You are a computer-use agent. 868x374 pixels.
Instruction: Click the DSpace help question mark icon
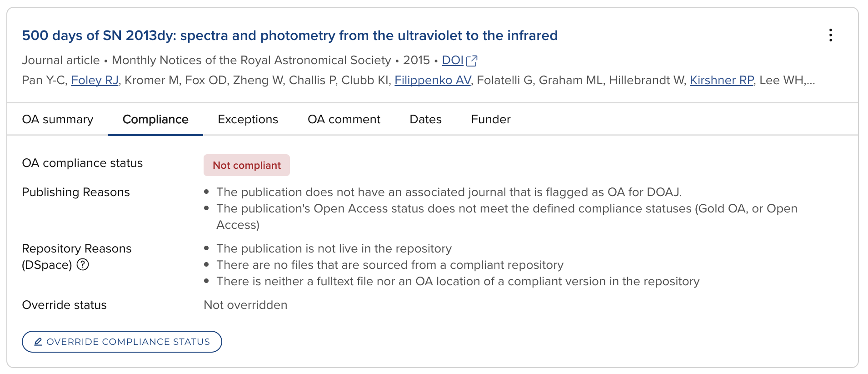[x=83, y=264]
